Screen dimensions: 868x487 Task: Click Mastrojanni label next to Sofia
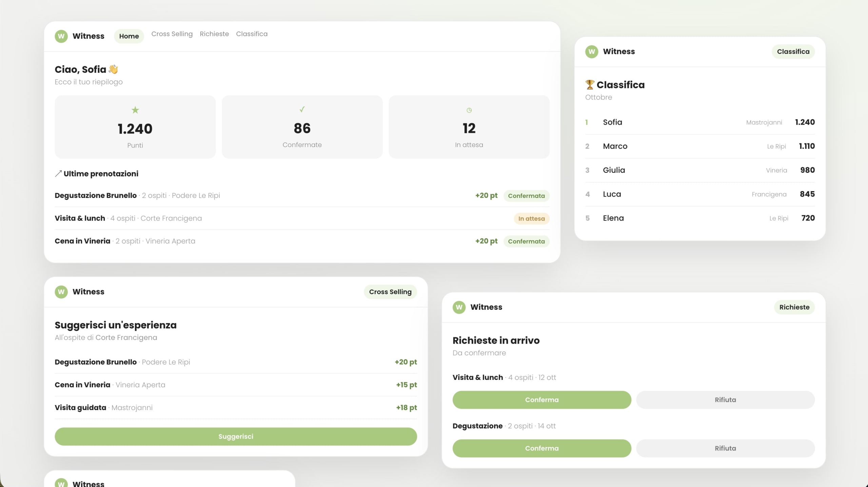coord(764,123)
